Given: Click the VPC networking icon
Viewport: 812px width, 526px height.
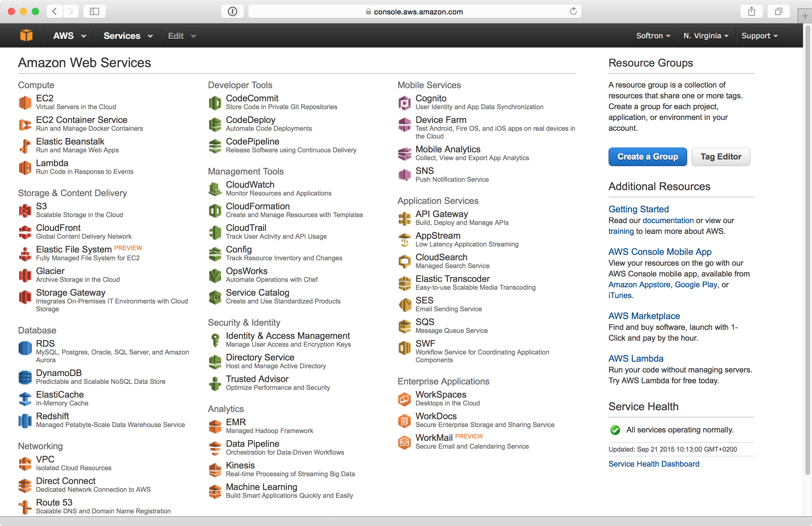Looking at the screenshot, I should pyautogui.click(x=25, y=464).
